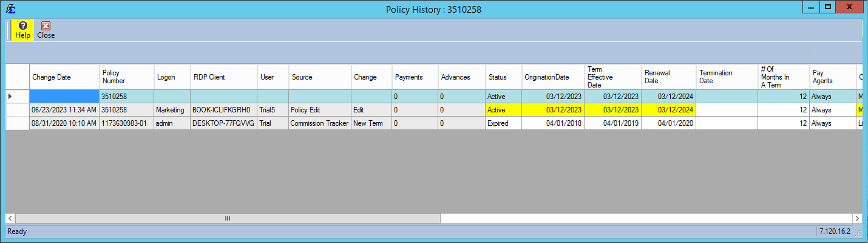Sort by Change Date column header
The width and height of the screenshot is (868, 243).
[x=65, y=77]
